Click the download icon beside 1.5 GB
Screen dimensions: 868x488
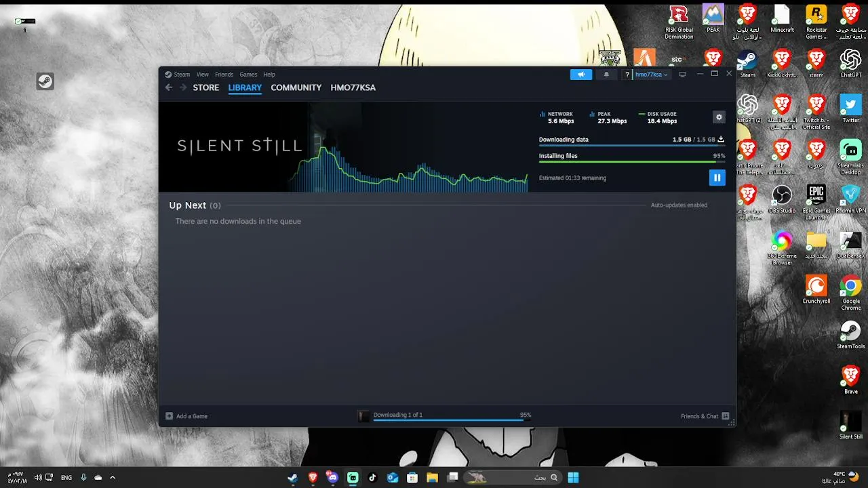pyautogui.click(x=721, y=140)
